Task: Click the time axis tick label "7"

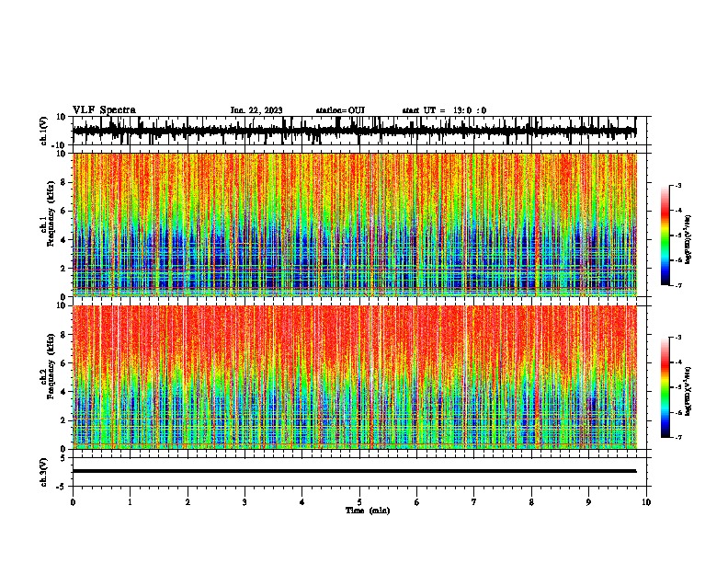Action: [x=474, y=502]
